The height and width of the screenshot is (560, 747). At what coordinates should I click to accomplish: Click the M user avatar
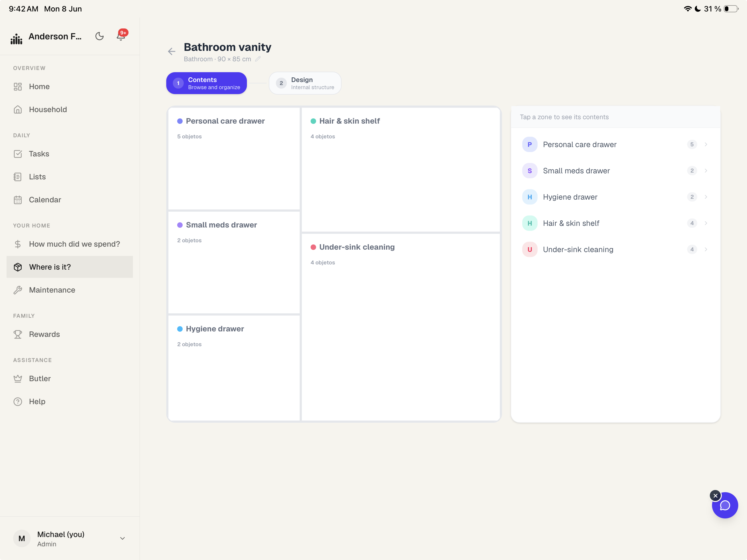(22, 538)
